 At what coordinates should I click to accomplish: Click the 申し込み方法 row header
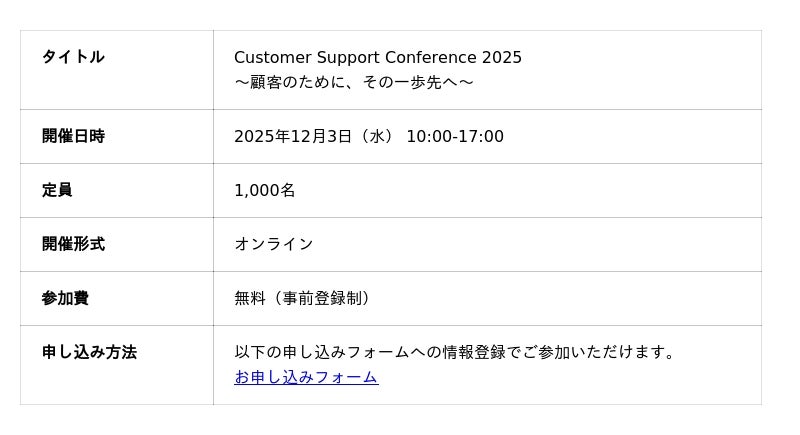tap(89, 352)
